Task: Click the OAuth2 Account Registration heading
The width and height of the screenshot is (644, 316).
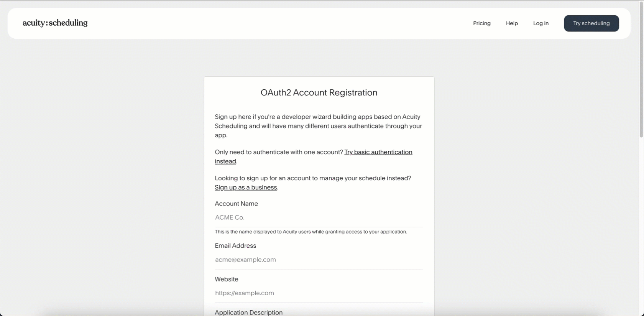Action: pos(319,93)
